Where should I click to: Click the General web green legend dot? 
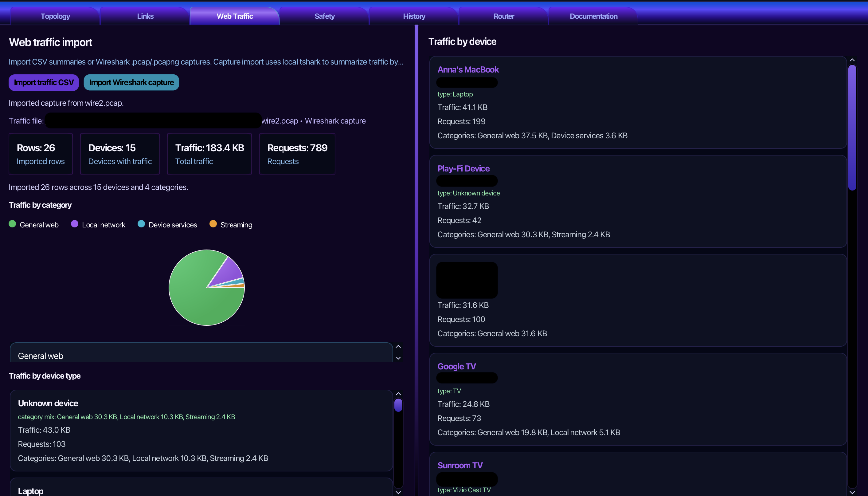click(12, 224)
